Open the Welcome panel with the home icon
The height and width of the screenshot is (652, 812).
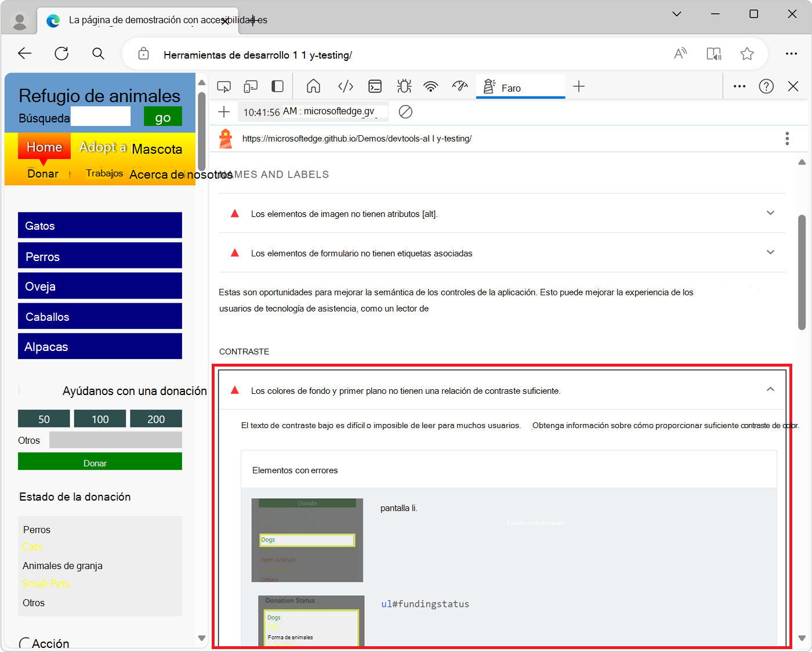pos(313,86)
